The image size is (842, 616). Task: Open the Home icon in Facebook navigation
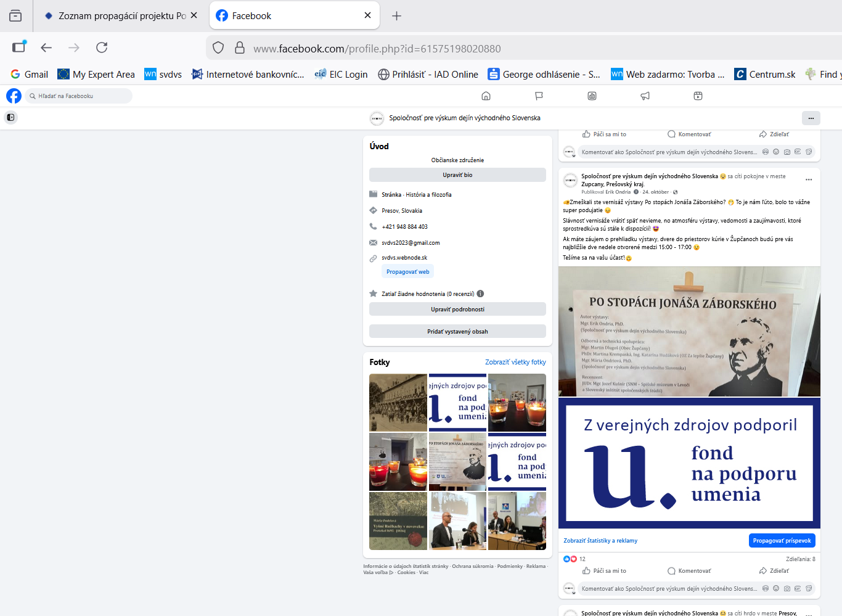pos(486,96)
